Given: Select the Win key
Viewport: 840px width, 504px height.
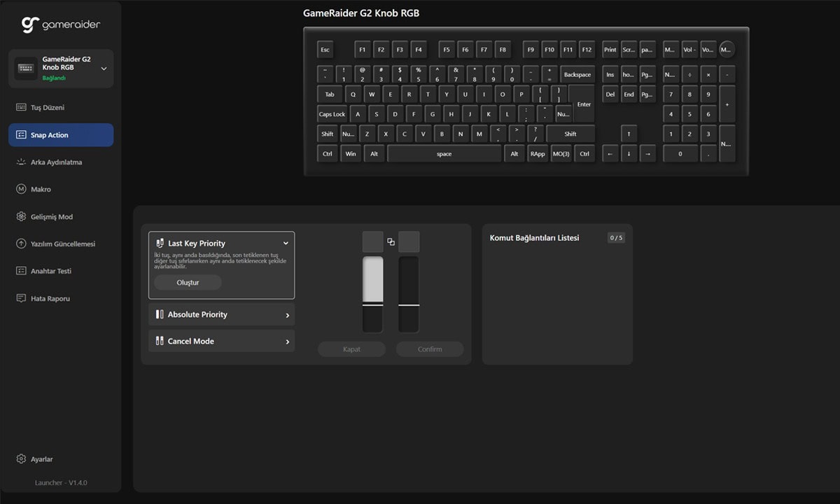Looking at the screenshot, I should (351, 154).
